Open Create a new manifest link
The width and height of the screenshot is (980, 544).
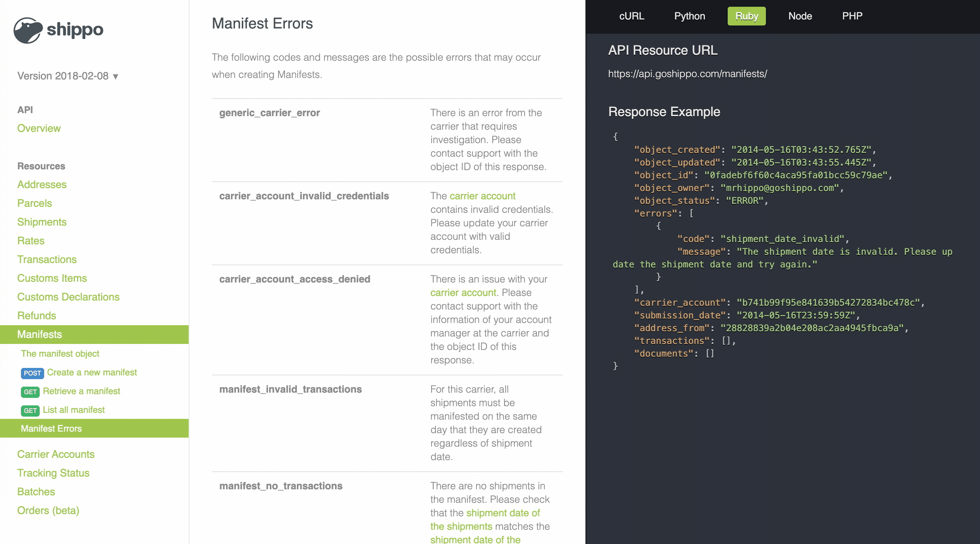pyautogui.click(x=92, y=372)
